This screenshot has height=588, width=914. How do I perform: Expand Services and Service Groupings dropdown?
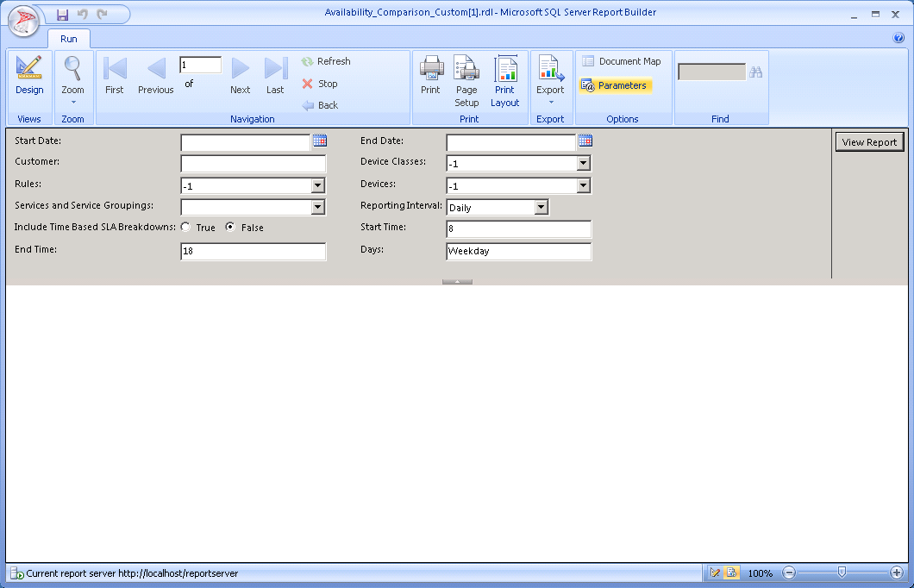[317, 207]
